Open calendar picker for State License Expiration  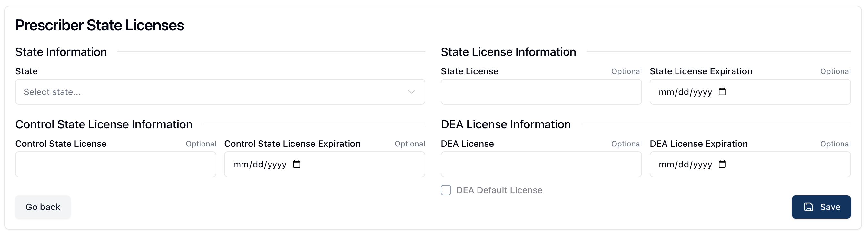[x=722, y=92]
